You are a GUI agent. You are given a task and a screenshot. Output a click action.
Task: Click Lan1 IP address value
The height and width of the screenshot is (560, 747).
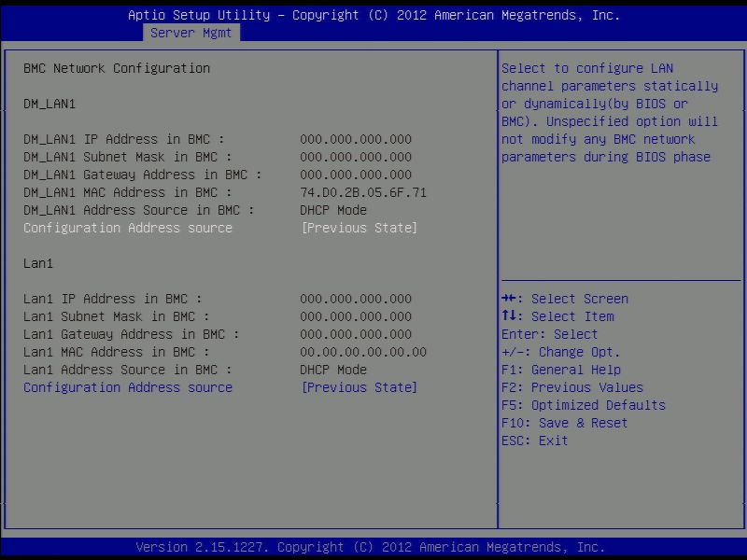(356, 299)
